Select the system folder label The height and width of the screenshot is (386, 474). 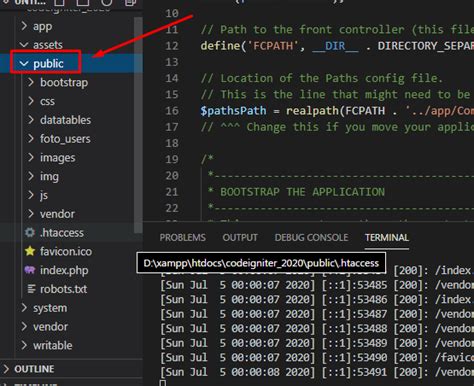pyautogui.click(x=50, y=308)
